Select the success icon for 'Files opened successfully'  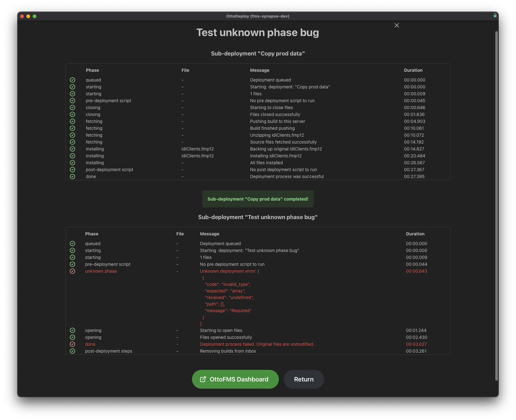72,337
